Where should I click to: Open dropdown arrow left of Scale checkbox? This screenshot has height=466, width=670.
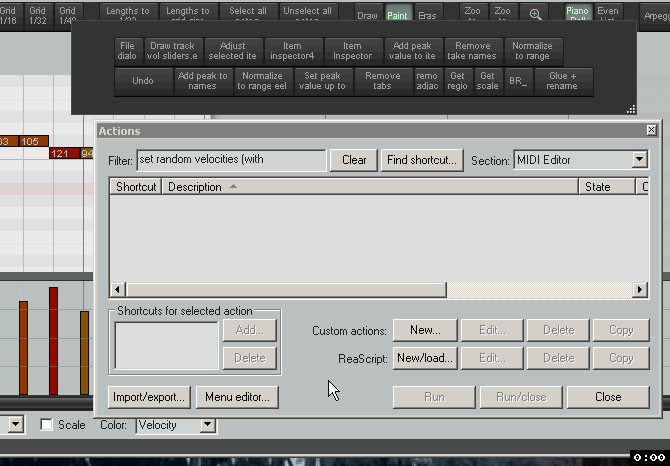15,425
